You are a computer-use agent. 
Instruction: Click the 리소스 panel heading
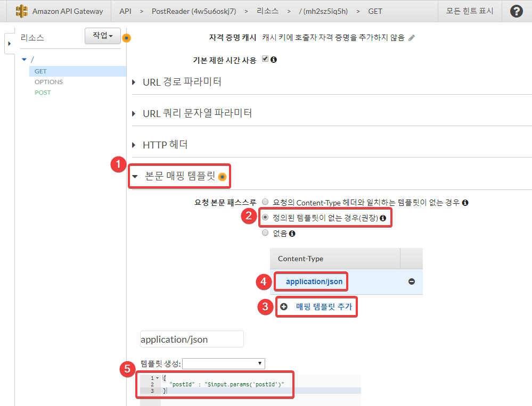pos(32,38)
